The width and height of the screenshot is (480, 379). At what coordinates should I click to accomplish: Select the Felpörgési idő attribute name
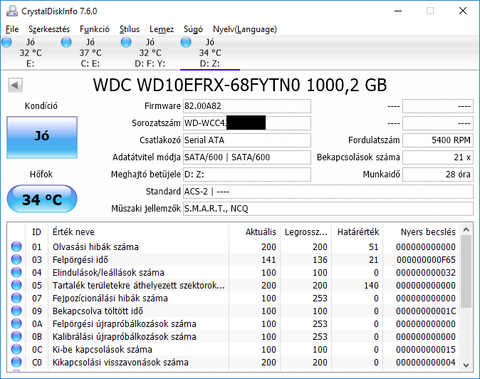pyautogui.click(x=80, y=260)
